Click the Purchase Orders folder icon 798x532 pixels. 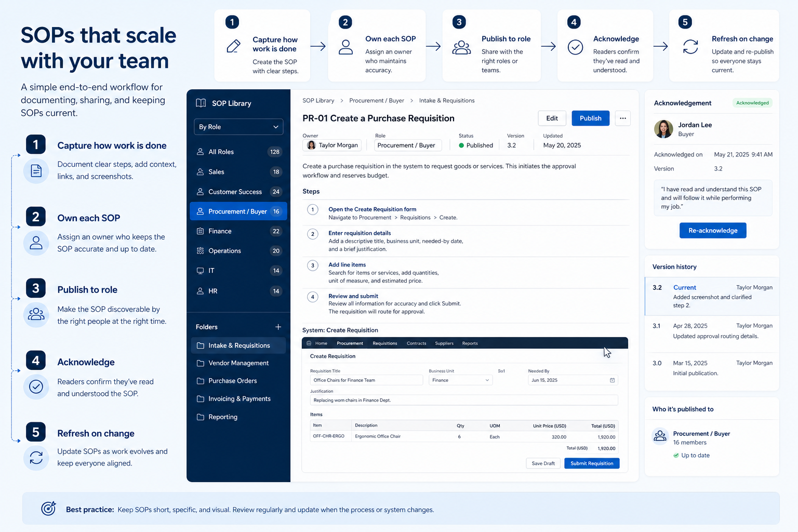[200, 381]
